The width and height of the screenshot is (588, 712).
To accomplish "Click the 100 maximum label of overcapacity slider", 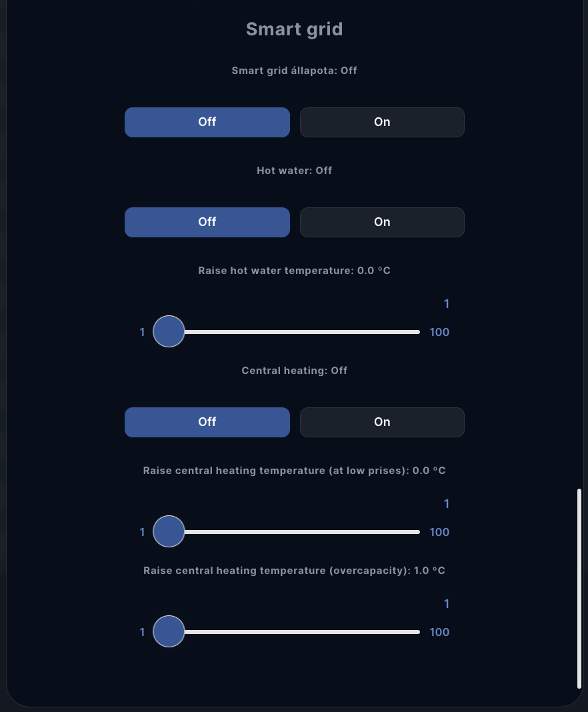I will (439, 632).
